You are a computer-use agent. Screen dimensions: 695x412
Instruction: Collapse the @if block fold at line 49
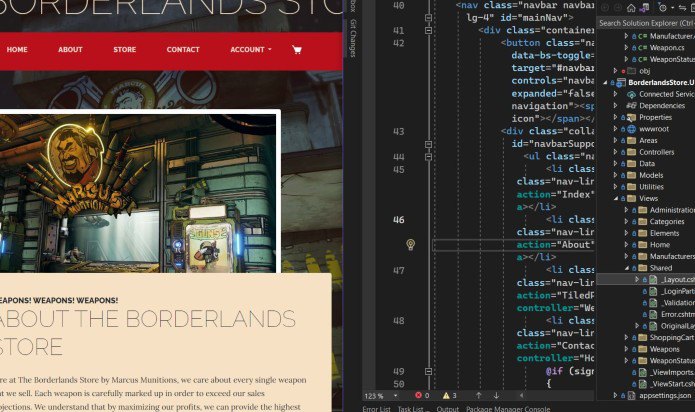[x=428, y=371]
